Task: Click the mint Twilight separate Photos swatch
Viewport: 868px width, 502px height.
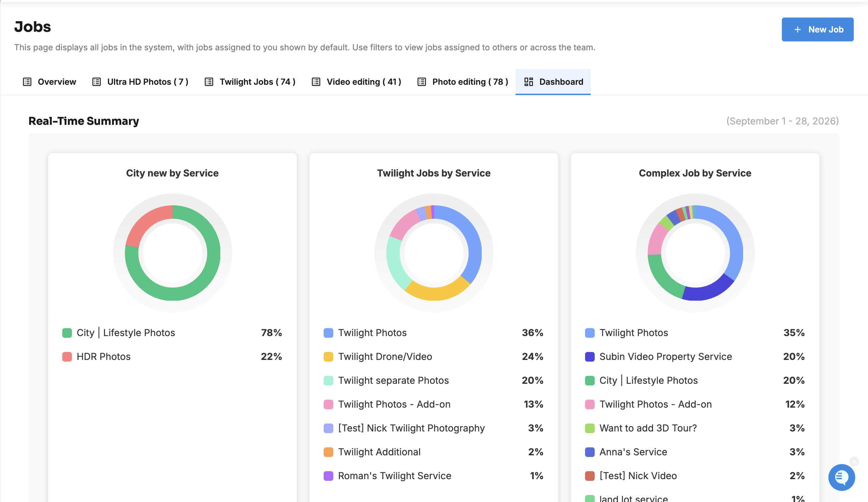Action: [328, 380]
